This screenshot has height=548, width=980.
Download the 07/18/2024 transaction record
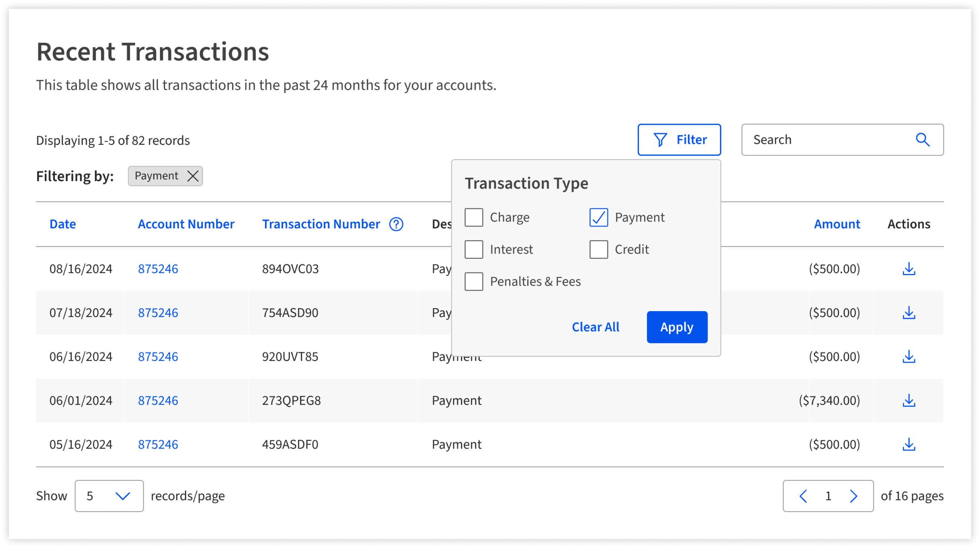click(x=909, y=313)
